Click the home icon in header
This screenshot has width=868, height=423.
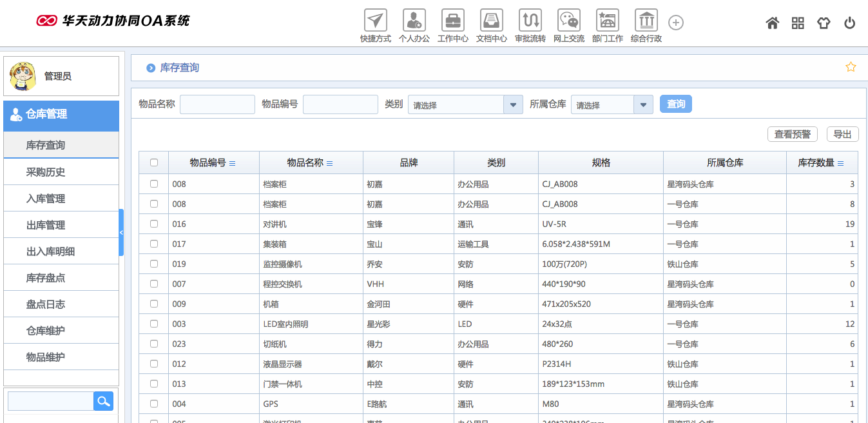point(772,23)
